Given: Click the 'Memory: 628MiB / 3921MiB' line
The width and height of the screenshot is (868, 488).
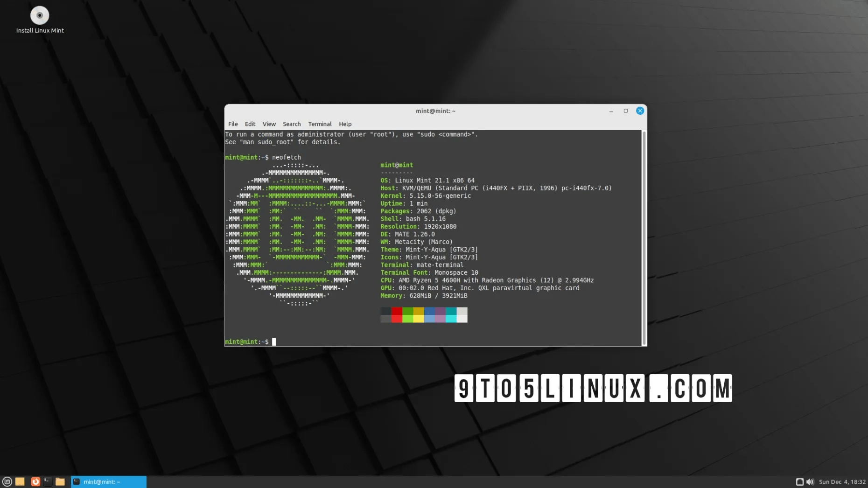Looking at the screenshot, I should 424,296.
